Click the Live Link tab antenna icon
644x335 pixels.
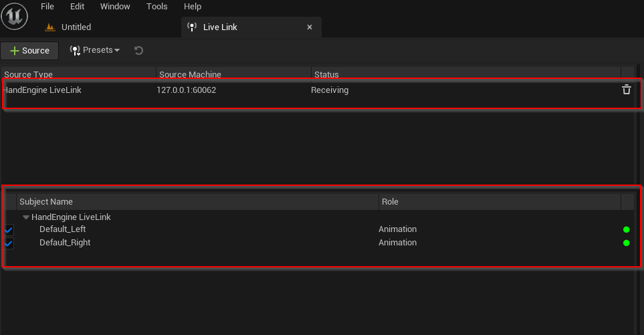192,27
